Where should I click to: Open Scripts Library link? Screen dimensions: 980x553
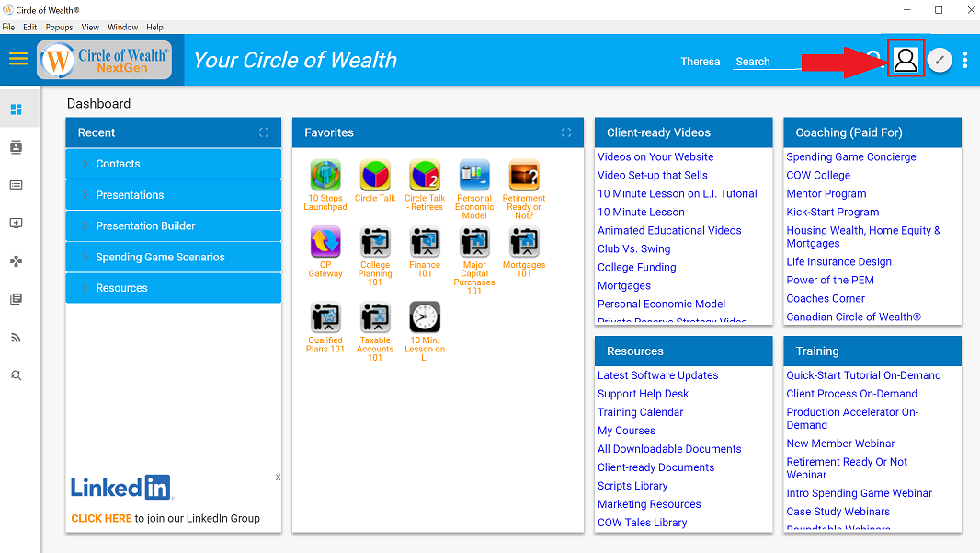632,486
